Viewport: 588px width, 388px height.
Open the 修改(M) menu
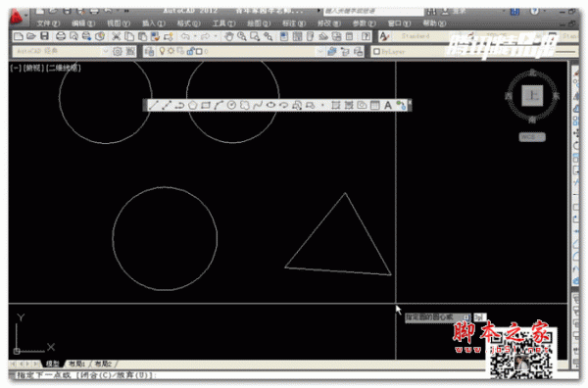[x=329, y=24]
